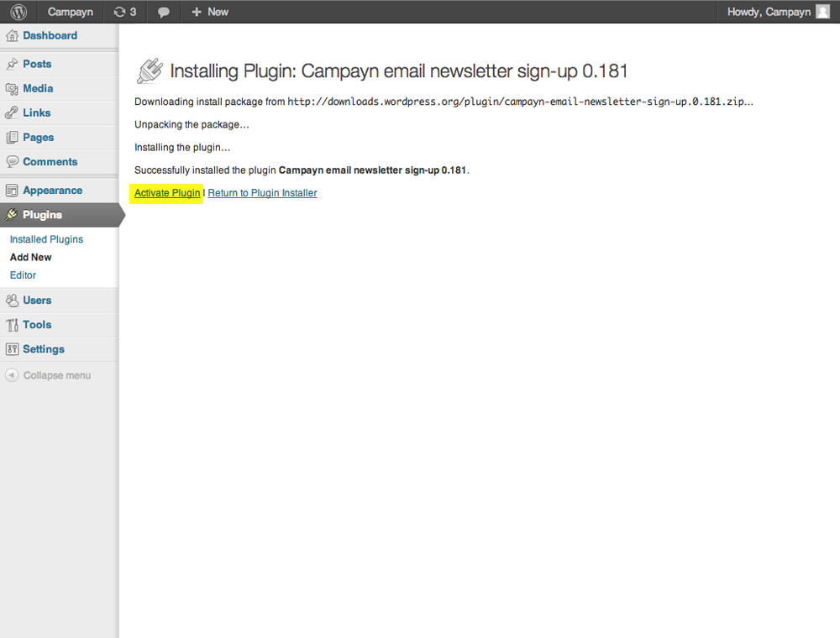
Task: Click the Activate Plugin link
Action: pyautogui.click(x=167, y=193)
